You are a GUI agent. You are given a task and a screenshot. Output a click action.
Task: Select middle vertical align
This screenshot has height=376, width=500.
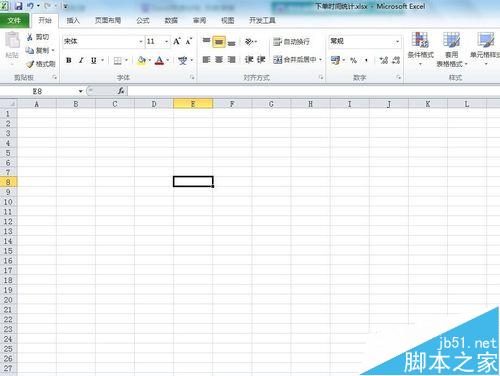(219, 42)
